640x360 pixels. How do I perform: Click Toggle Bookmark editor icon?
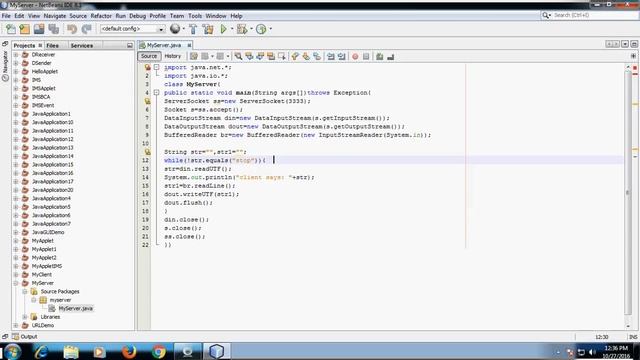tap(317, 56)
